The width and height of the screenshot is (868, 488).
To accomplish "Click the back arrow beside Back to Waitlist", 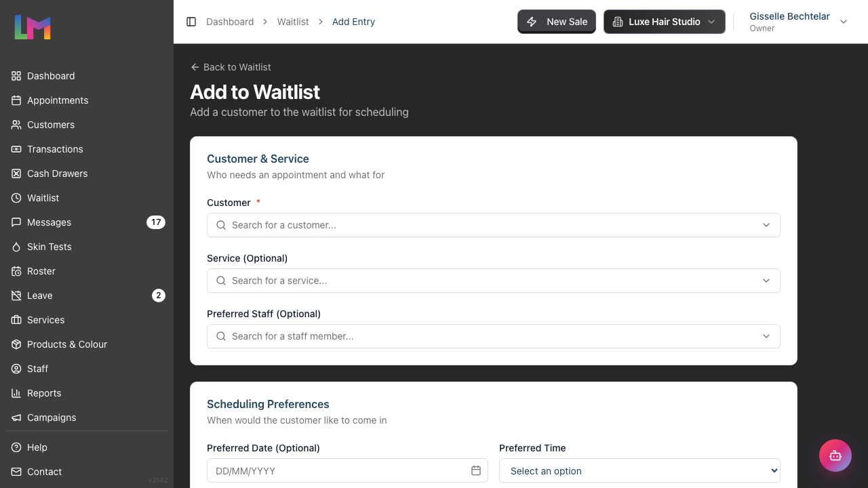I will coord(195,67).
